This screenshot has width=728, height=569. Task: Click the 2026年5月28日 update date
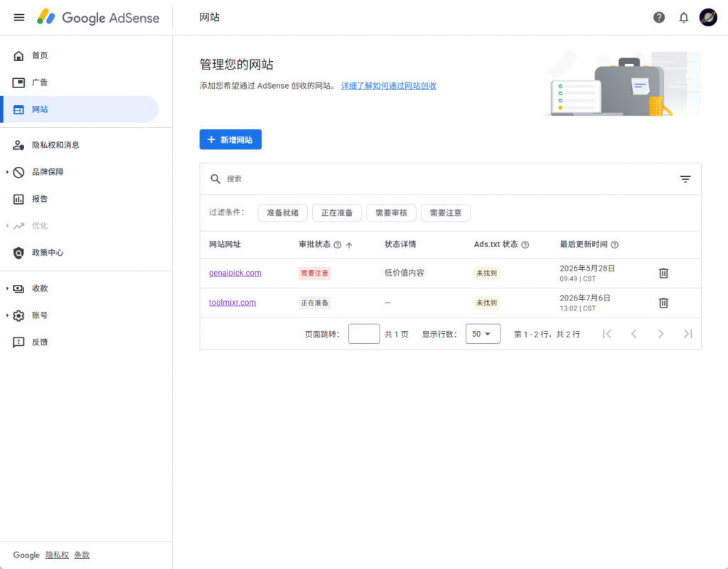click(587, 269)
